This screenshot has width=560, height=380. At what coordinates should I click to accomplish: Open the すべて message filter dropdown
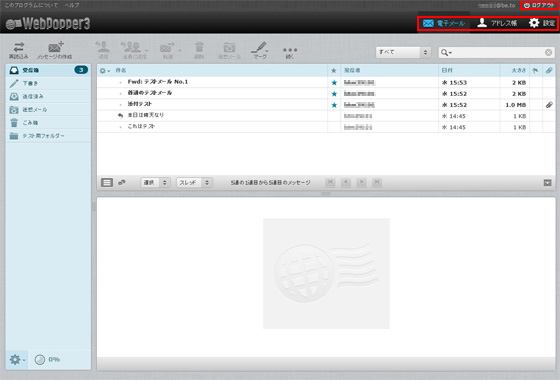click(403, 52)
